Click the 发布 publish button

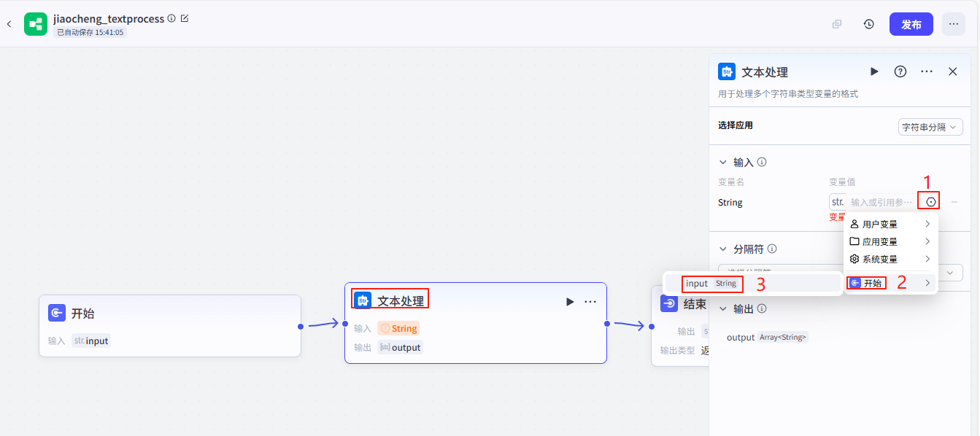[911, 24]
